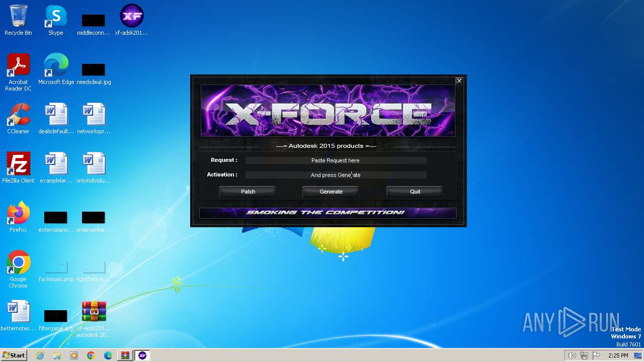The height and width of the screenshot is (362, 644).
Task: Select the Firefox desktop shortcut
Action: point(18,217)
